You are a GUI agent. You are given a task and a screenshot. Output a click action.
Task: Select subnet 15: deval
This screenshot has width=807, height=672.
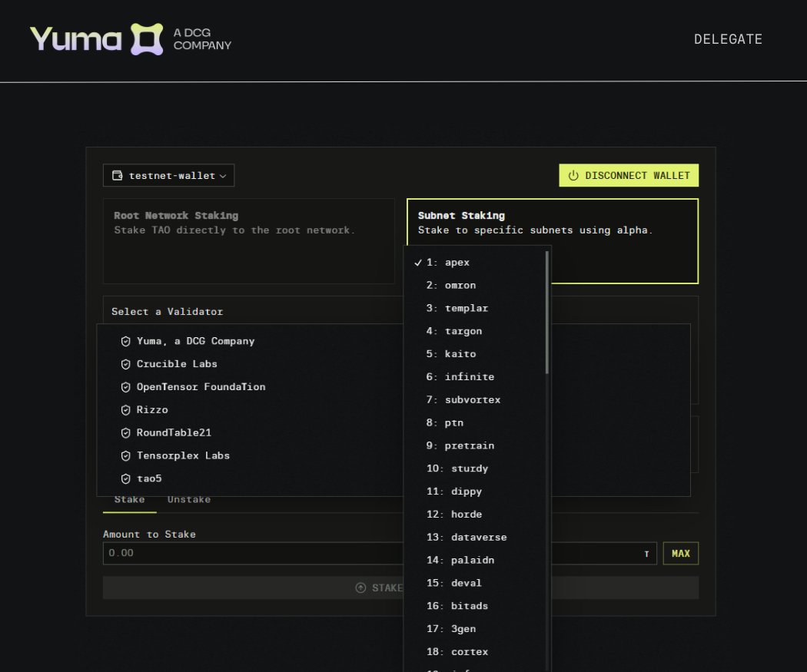[x=474, y=583]
